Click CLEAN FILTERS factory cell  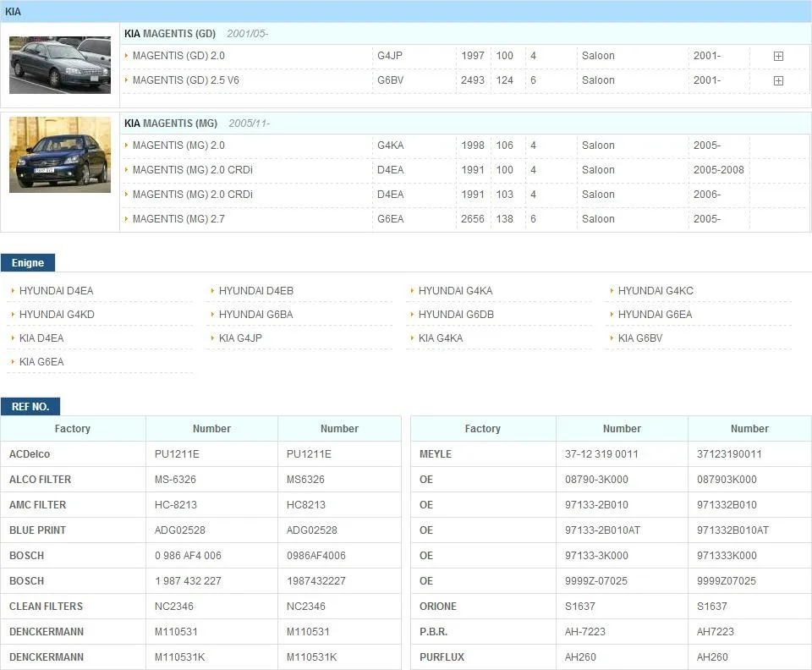click(73, 607)
